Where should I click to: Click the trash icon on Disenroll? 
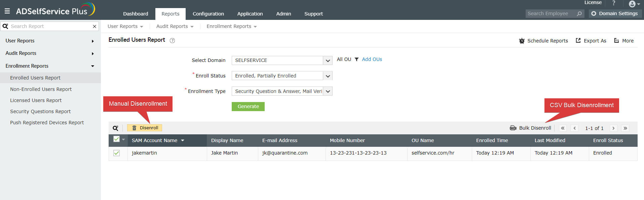tap(134, 128)
